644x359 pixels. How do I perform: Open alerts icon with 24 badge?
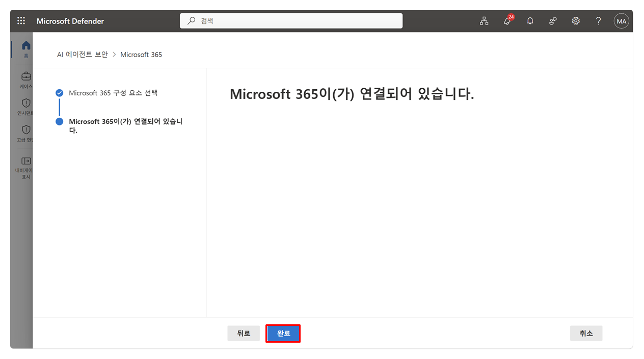(507, 20)
